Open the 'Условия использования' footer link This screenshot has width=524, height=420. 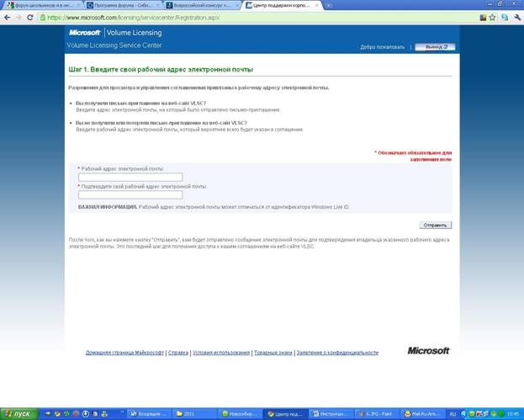coord(221,353)
